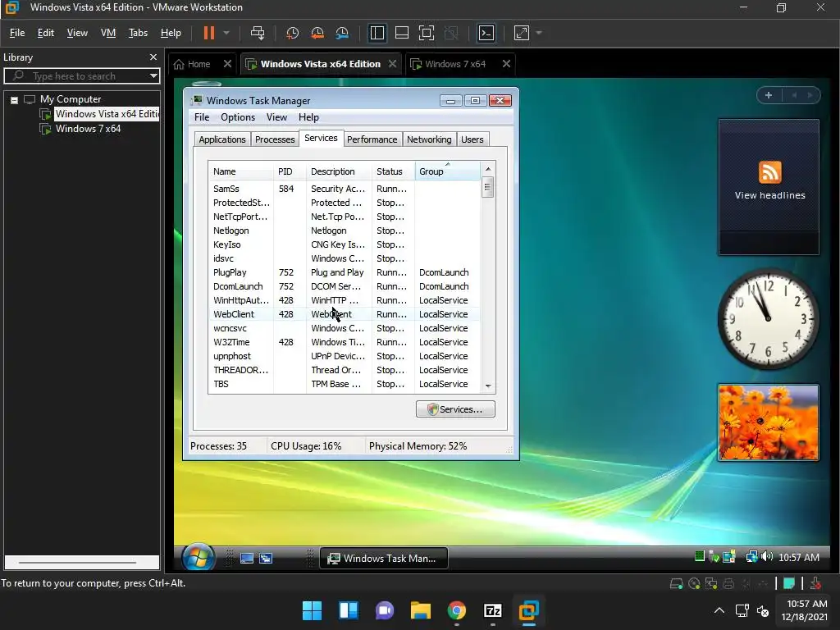Image resolution: width=840 pixels, height=630 pixels.
Task: Select the WebClient service row
Action: point(344,314)
